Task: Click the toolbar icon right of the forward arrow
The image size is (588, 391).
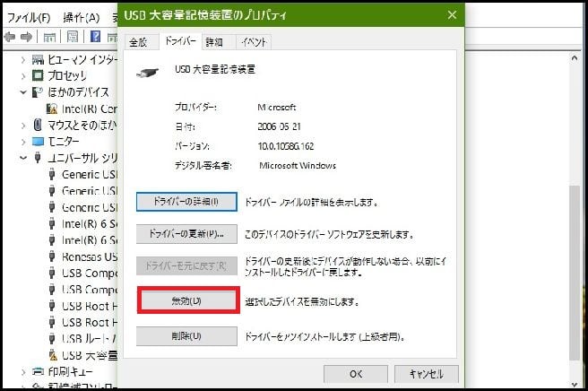Action: (49, 37)
